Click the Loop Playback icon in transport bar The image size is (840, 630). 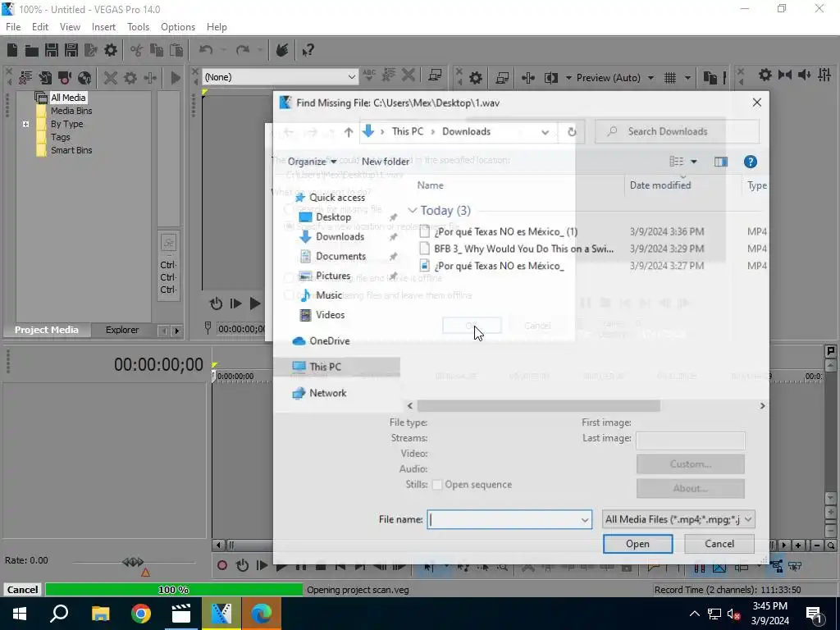pyautogui.click(x=242, y=565)
